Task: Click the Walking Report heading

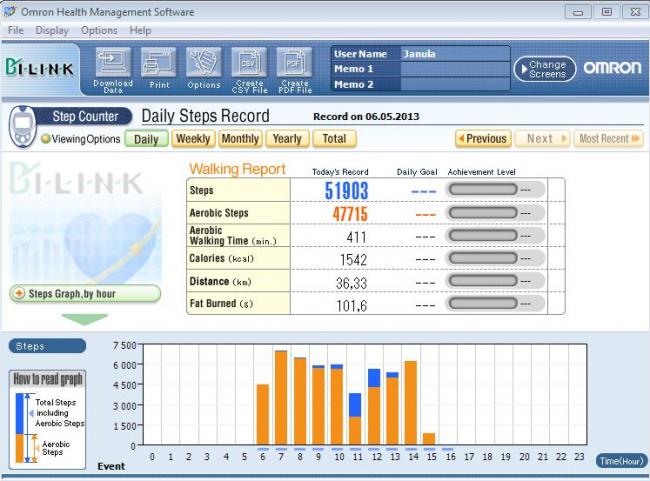Action: coord(238,169)
